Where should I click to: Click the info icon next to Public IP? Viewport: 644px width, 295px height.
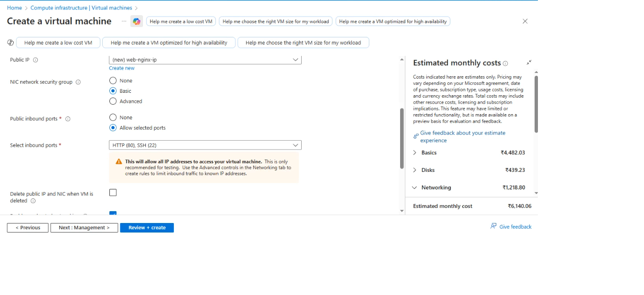click(36, 60)
